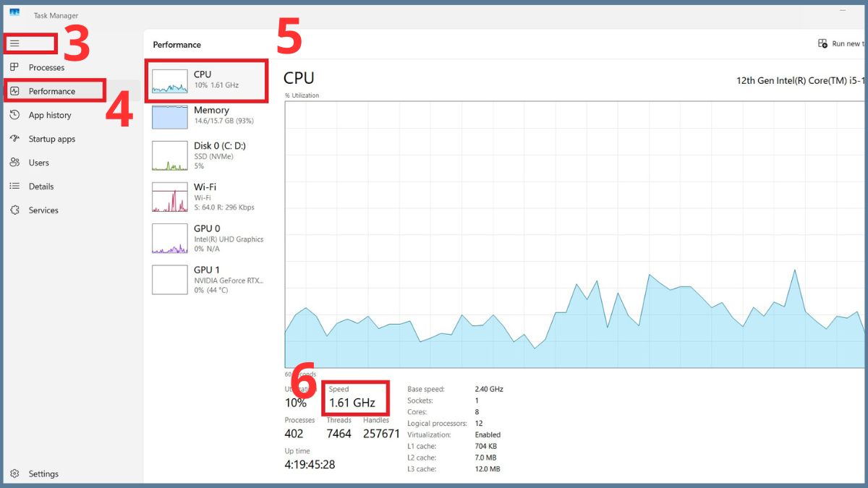Select the CPU performance graph thumbnail
This screenshot has width=868, height=488.
point(169,81)
